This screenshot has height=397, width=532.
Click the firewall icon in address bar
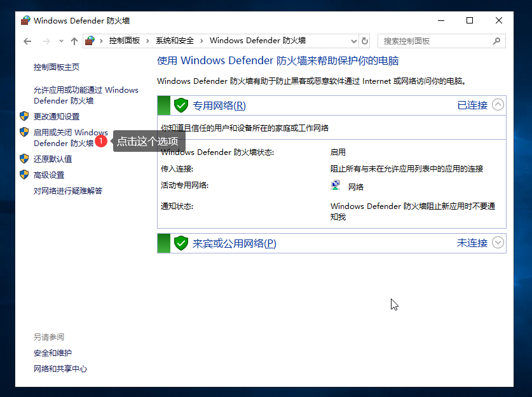pyautogui.click(x=90, y=41)
